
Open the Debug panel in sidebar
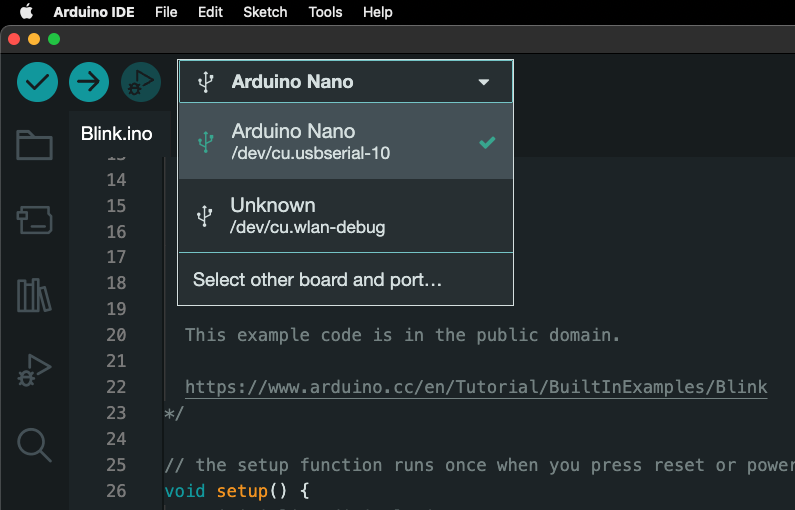point(34,370)
